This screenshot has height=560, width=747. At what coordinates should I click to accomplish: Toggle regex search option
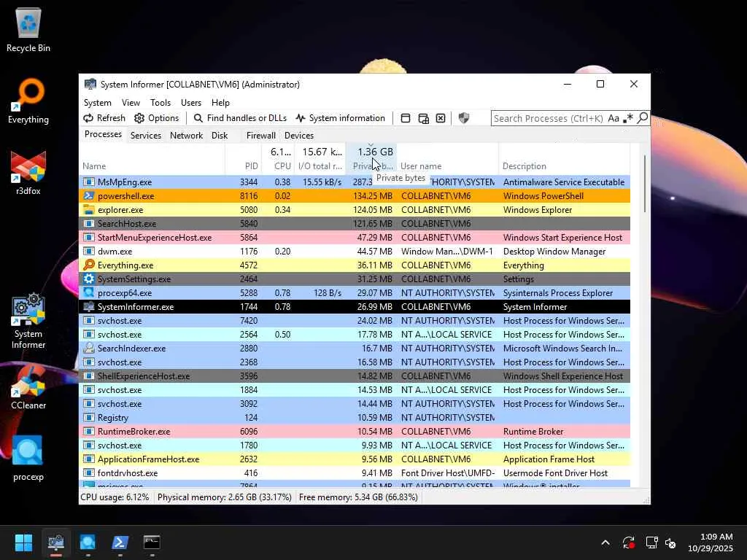pyautogui.click(x=628, y=117)
